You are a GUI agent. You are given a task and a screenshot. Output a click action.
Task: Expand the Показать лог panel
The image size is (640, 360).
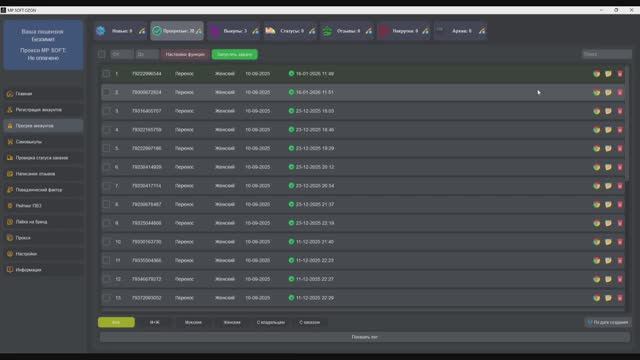tap(364, 337)
